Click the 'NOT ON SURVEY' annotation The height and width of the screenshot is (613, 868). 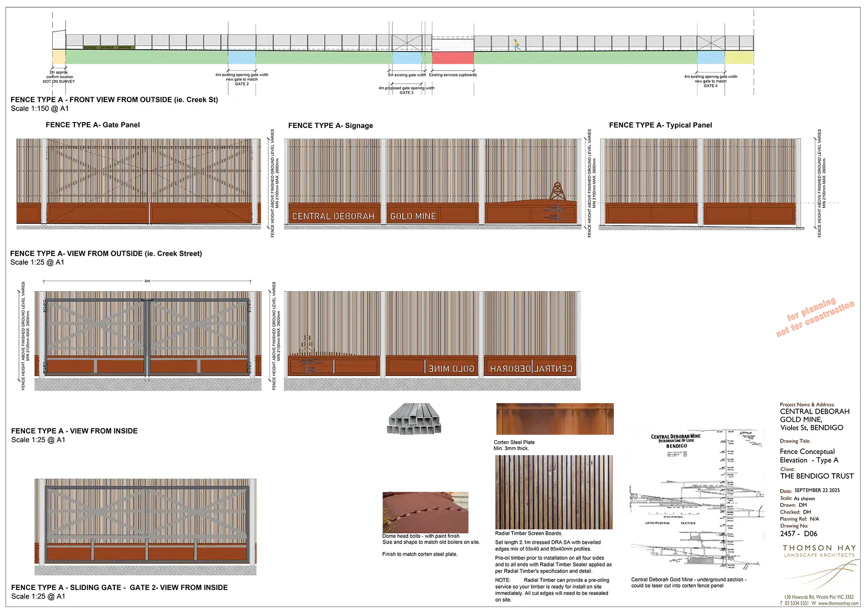[x=59, y=82]
